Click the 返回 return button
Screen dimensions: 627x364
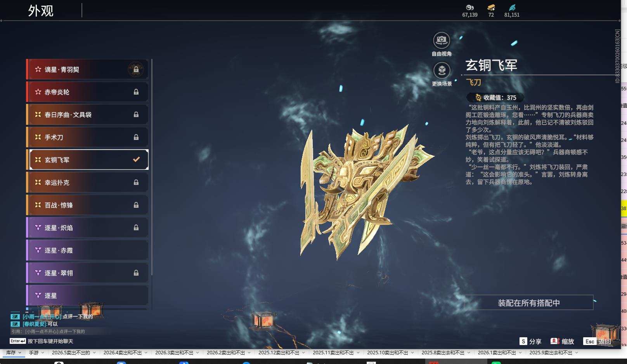click(604, 342)
